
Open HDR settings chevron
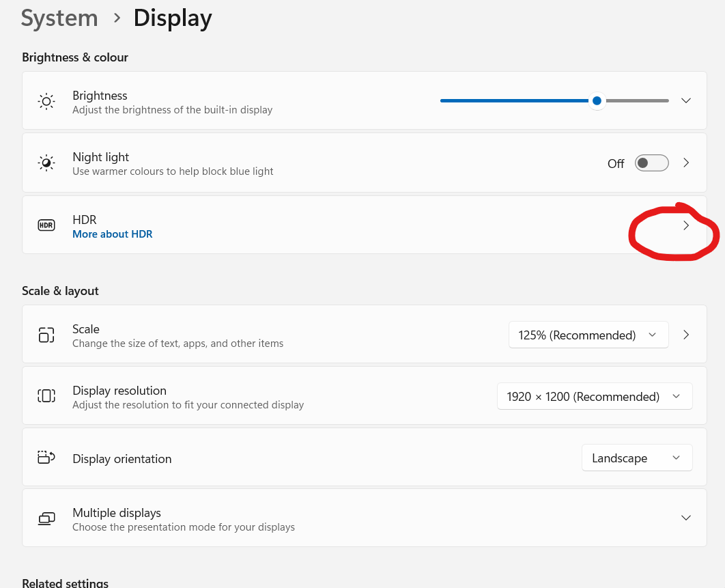click(686, 225)
